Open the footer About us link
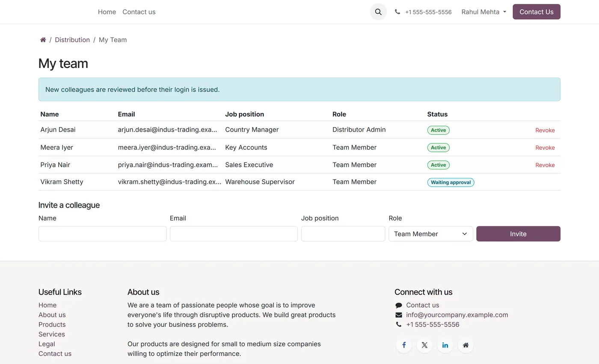Image resolution: width=599 pixels, height=364 pixels. pyautogui.click(x=52, y=315)
